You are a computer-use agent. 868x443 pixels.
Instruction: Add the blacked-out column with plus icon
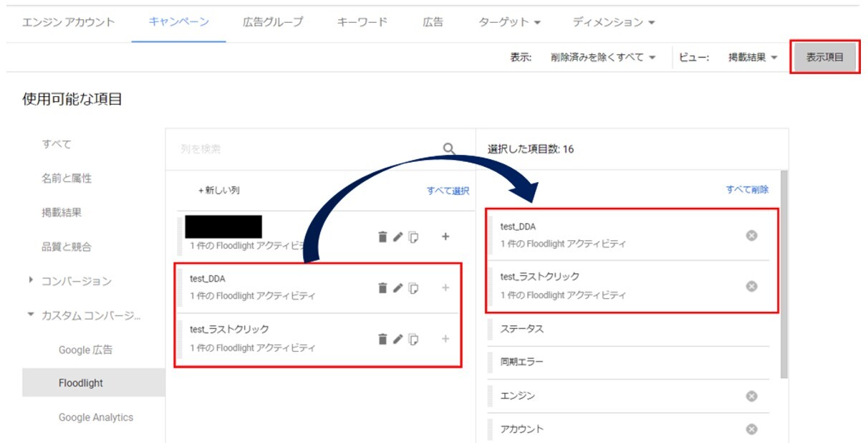point(445,237)
